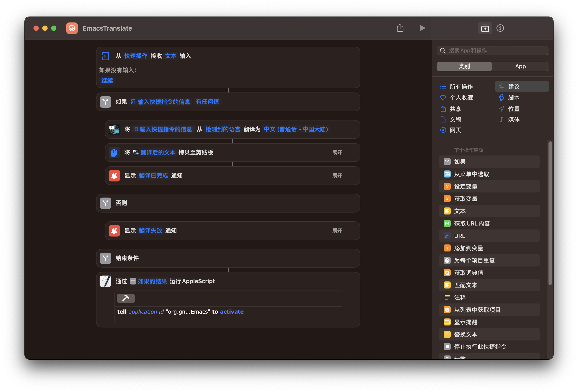Image resolution: width=578 pixels, height=392 pixels.
Task: Click the 结束条件 branch icon
Action: coord(106,258)
